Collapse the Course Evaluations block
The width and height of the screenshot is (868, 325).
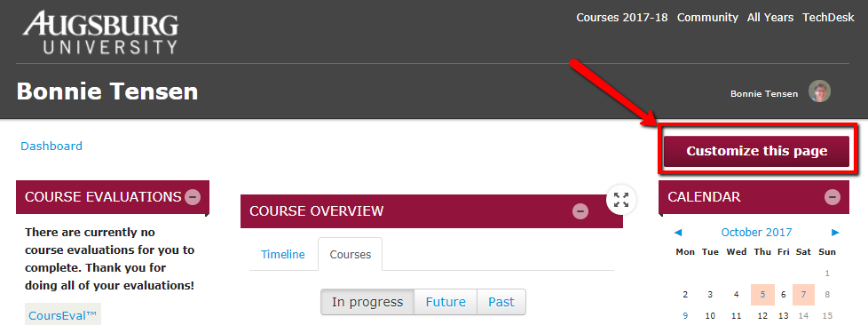point(193,197)
